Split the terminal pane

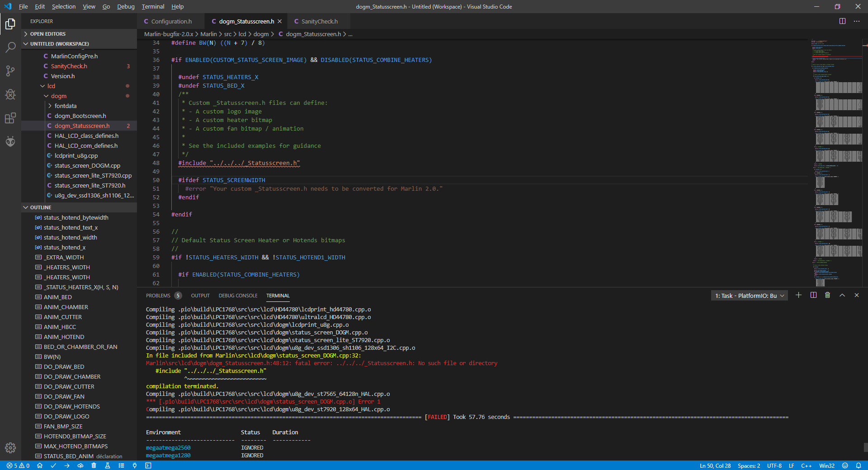[813, 295]
